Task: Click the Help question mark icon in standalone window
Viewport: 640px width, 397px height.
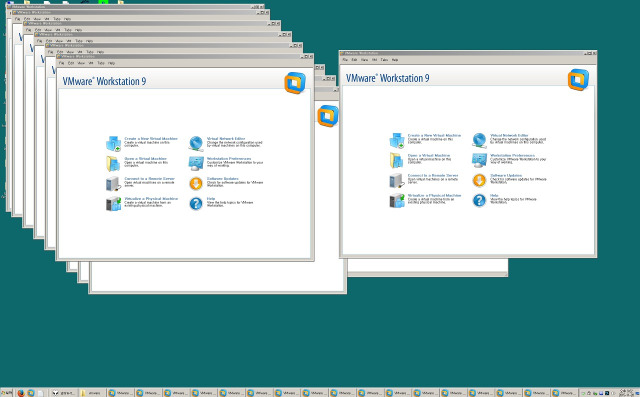Action: [x=479, y=200]
